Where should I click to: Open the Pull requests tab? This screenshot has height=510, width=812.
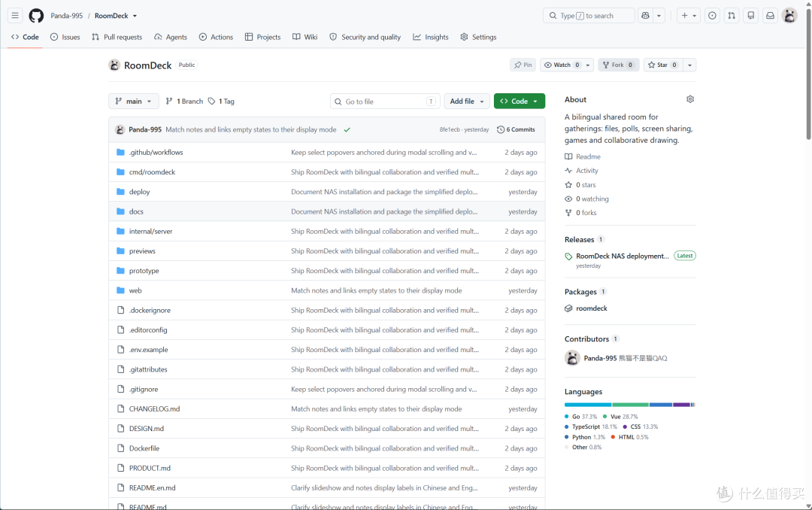(x=117, y=37)
